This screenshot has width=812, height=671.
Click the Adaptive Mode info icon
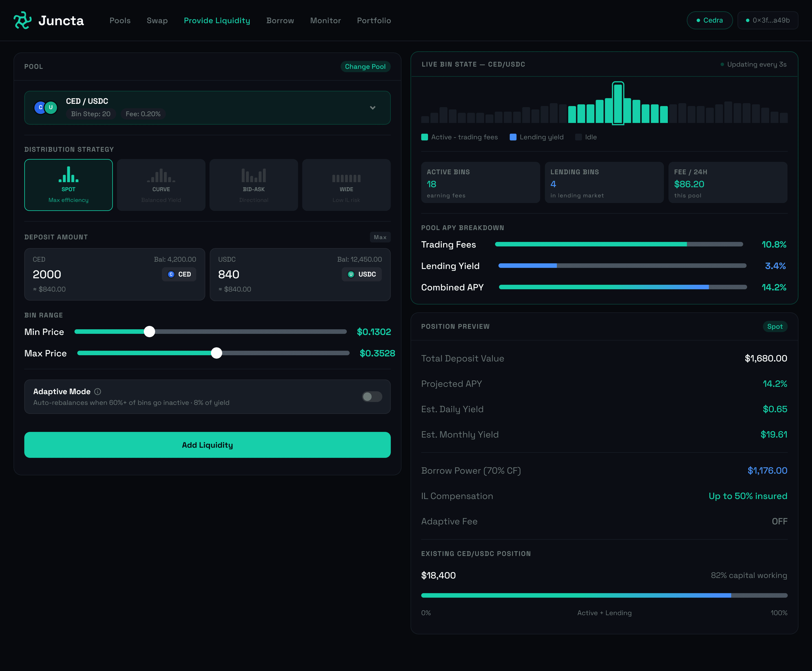[98, 392]
